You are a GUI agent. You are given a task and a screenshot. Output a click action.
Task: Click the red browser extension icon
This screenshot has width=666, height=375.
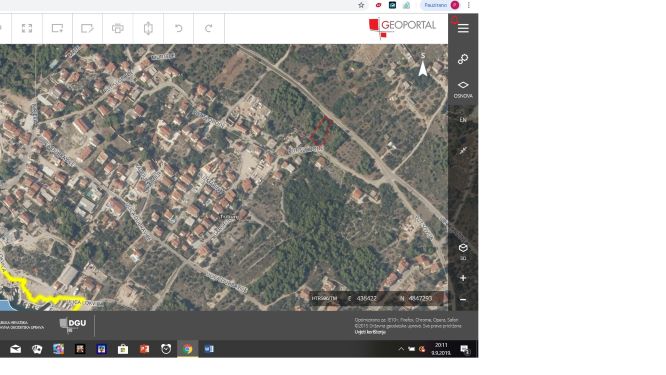pos(378,5)
